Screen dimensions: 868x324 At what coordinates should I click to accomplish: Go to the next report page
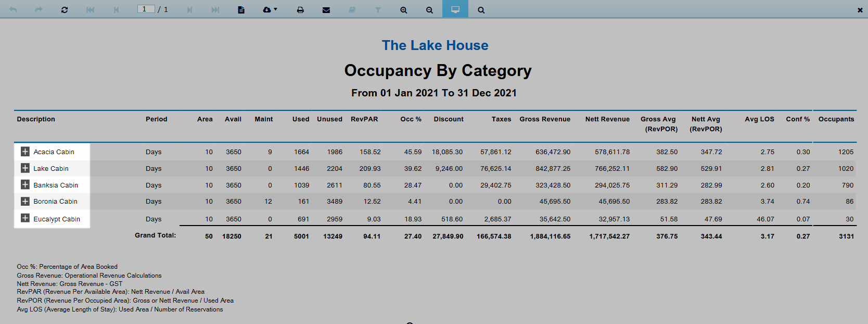coord(189,10)
